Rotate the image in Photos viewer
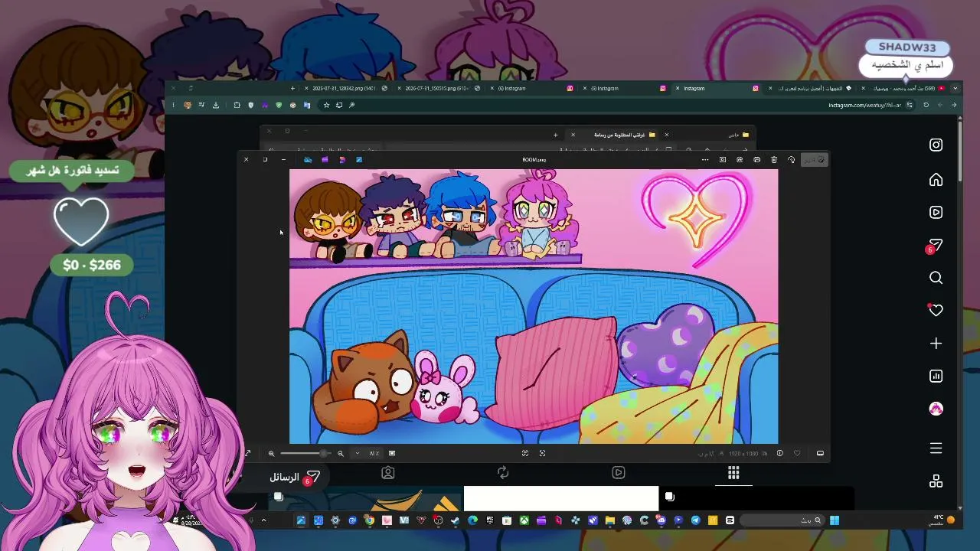Image resolution: width=980 pixels, height=551 pixels. pos(792,160)
